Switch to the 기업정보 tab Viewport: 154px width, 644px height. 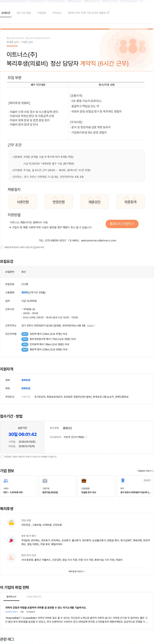[42, 13]
